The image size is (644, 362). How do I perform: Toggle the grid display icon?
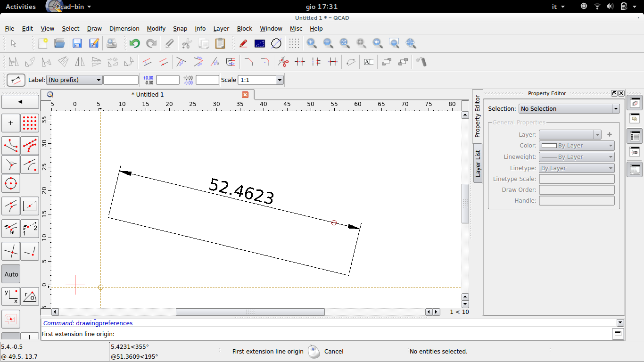pyautogui.click(x=294, y=43)
